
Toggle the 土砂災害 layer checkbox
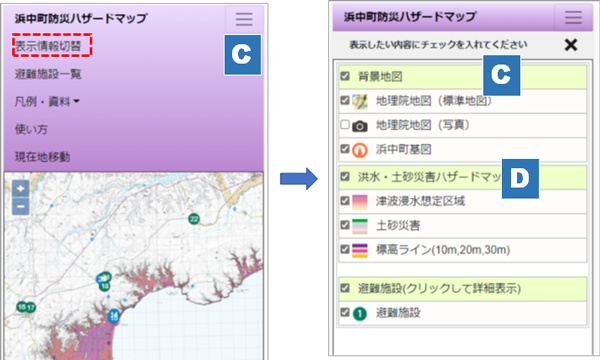tap(345, 225)
